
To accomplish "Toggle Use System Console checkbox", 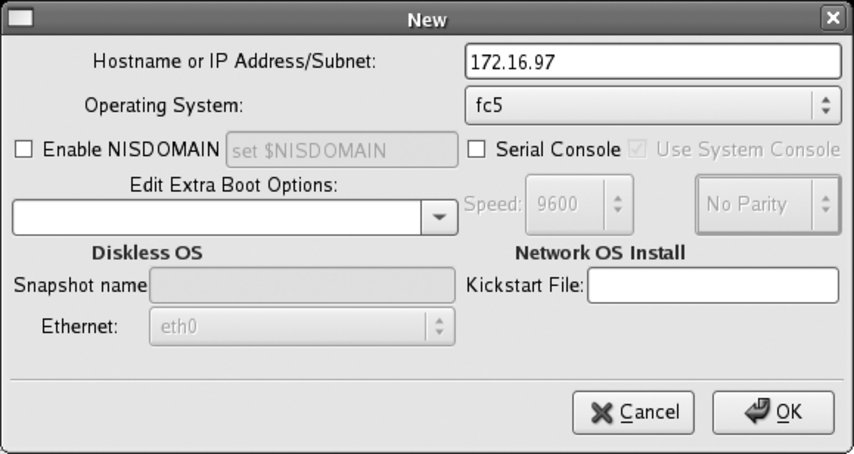I will 637,150.
